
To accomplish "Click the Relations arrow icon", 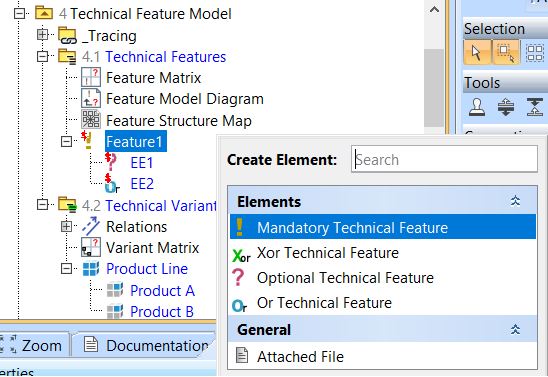I will pyautogui.click(x=91, y=226).
